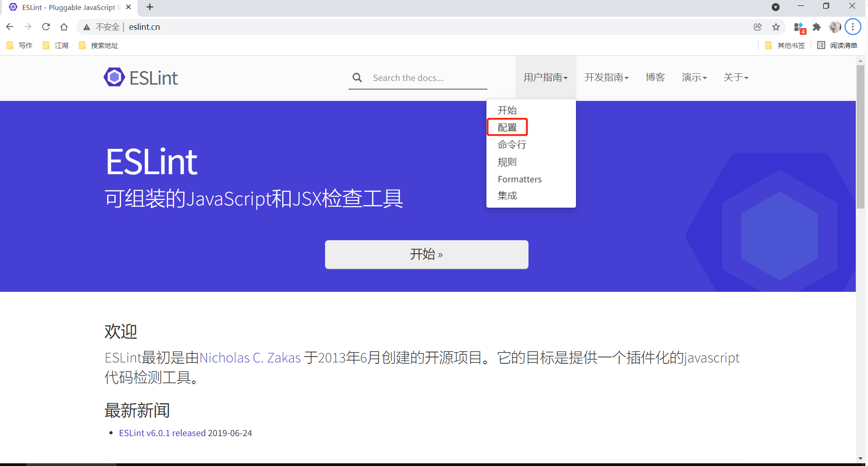Click the search magnifier icon
Screen dimensions: 868x466
[358, 77]
